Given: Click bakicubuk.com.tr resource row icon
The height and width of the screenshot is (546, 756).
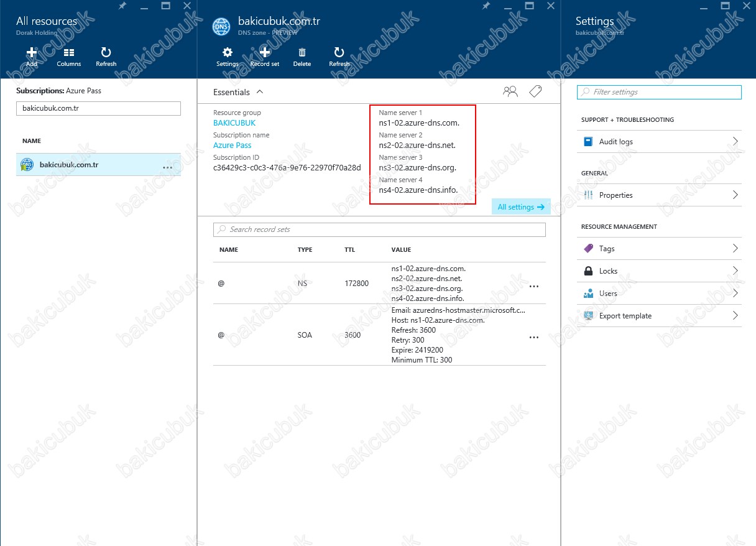Looking at the screenshot, I should pyautogui.click(x=27, y=165).
